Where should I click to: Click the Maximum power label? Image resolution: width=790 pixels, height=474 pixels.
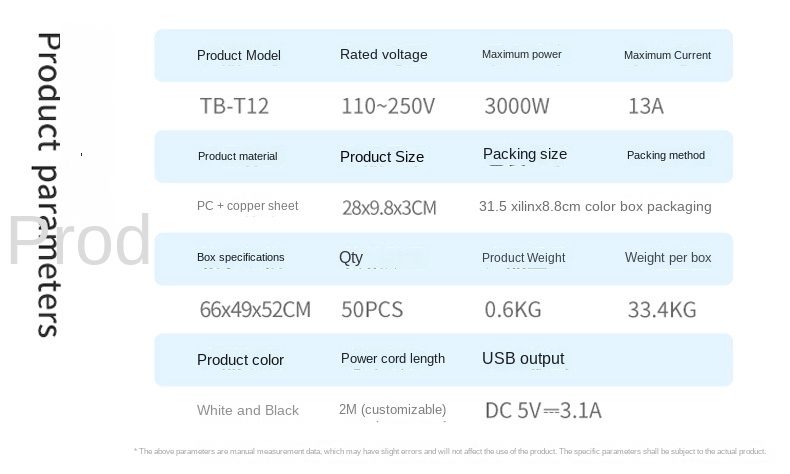pos(521,55)
